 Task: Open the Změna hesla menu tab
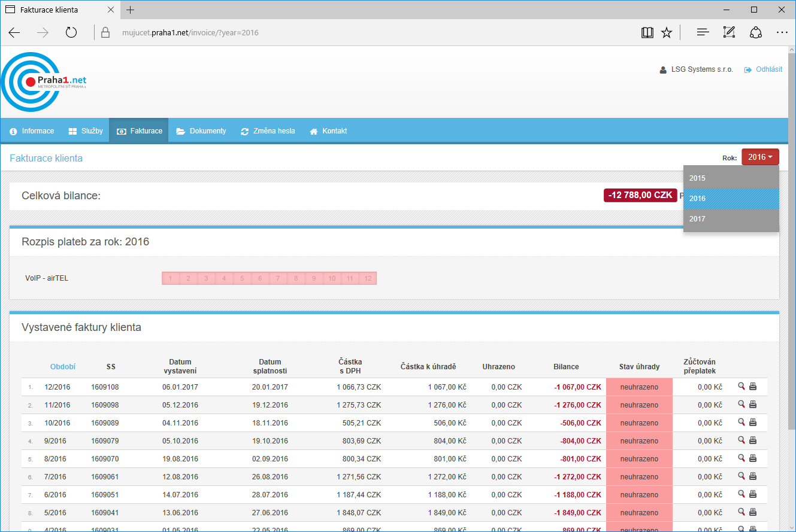268,131
